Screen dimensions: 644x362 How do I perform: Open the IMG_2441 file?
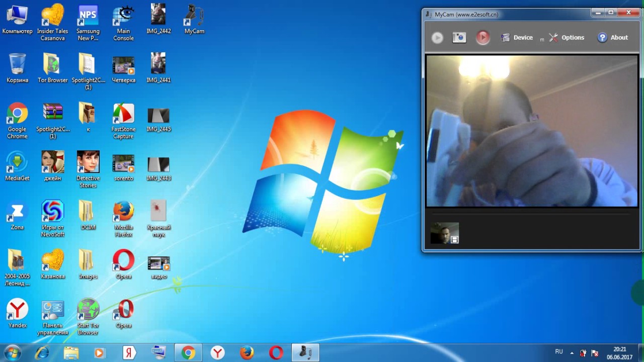(158, 68)
